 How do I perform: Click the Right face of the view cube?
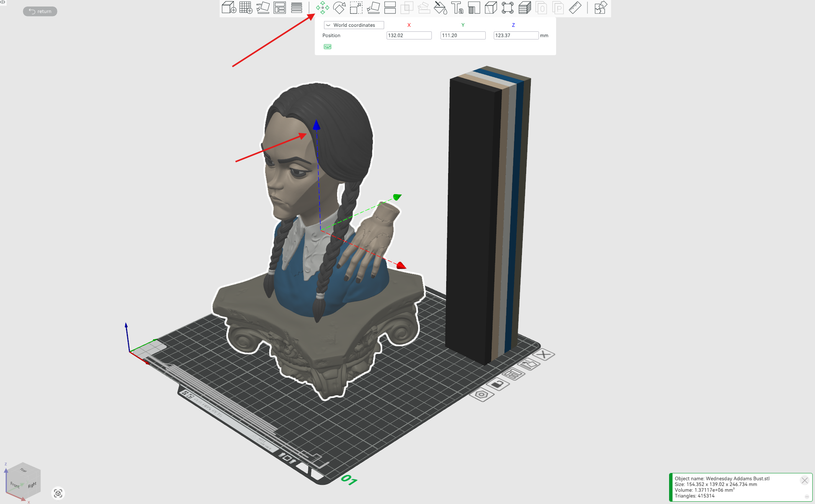point(32,484)
